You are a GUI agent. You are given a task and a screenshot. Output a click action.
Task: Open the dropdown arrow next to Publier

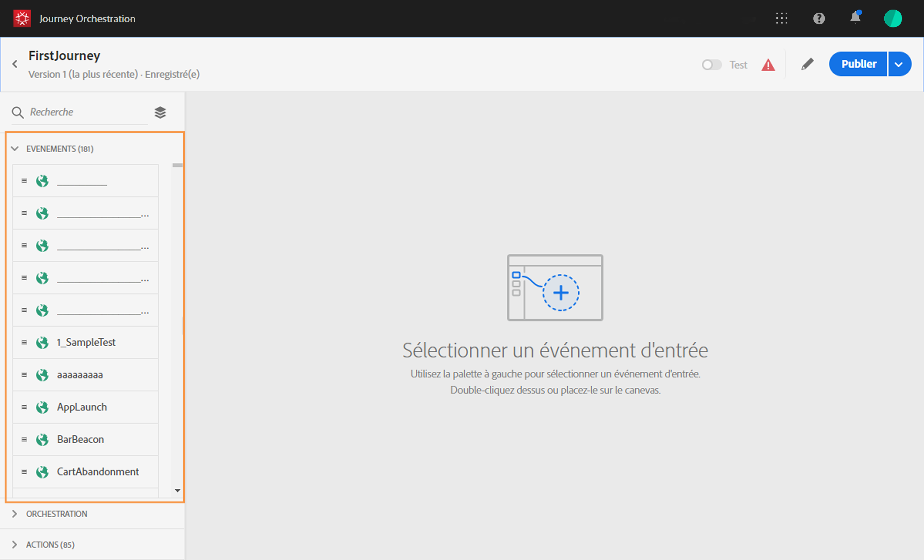pos(899,64)
